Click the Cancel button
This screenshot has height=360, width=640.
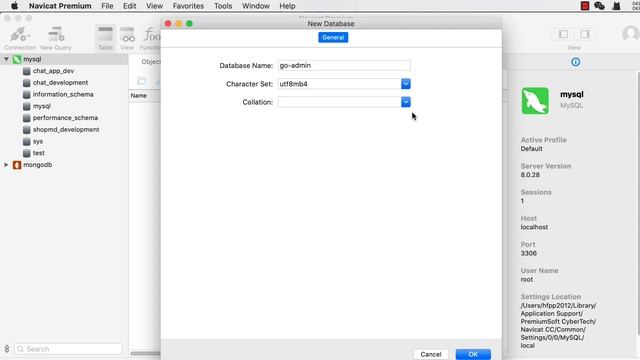(431, 354)
